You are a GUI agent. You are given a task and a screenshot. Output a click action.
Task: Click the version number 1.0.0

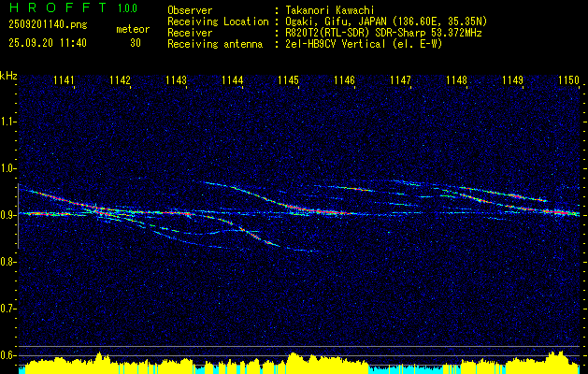tap(127, 8)
